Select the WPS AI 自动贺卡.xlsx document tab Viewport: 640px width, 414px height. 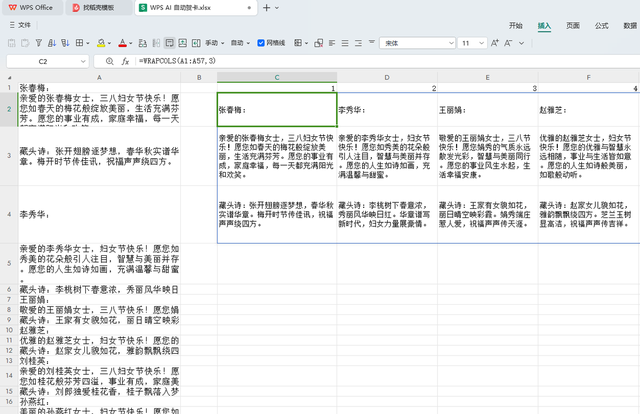[x=196, y=8]
